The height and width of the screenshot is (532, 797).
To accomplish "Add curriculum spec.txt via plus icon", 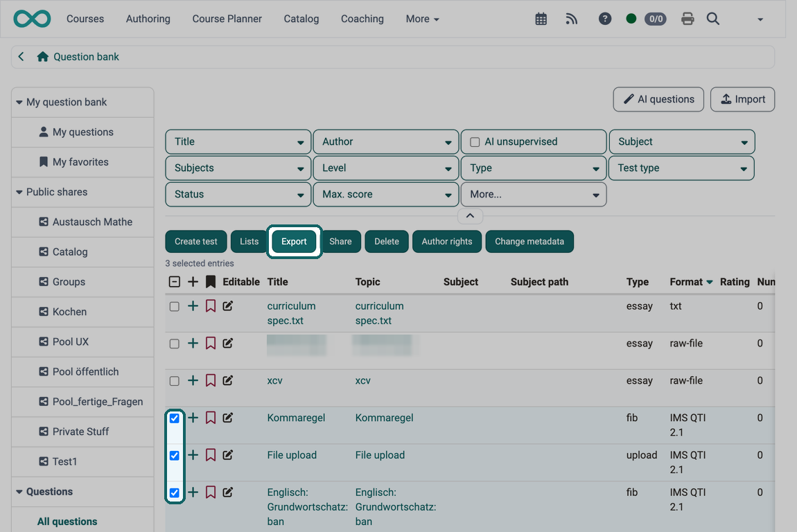I will (193, 306).
